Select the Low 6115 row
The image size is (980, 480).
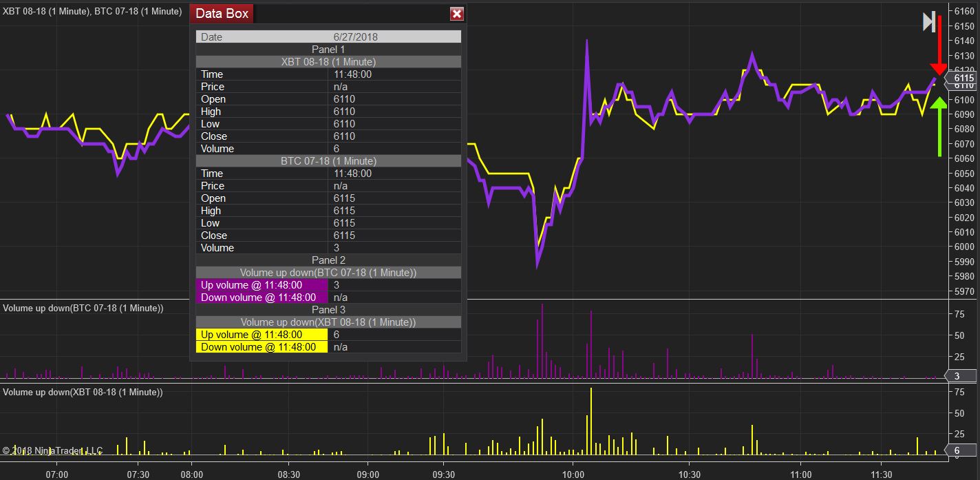[x=328, y=223]
